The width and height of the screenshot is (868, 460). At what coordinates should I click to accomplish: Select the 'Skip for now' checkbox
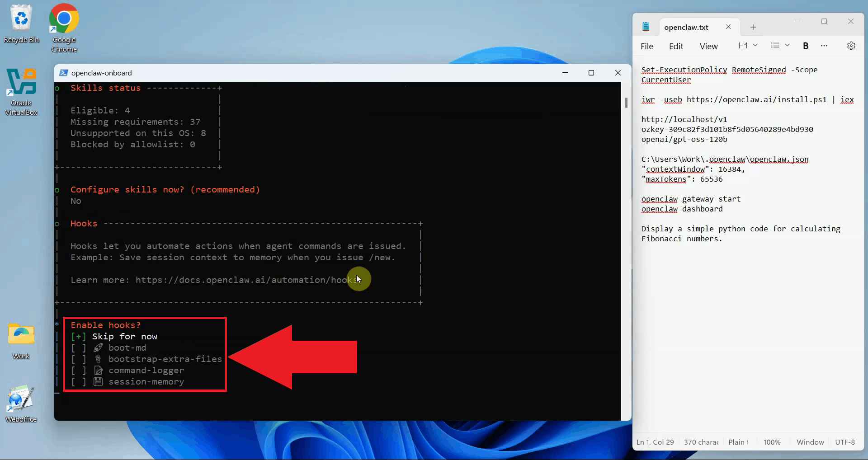click(78, 337)
